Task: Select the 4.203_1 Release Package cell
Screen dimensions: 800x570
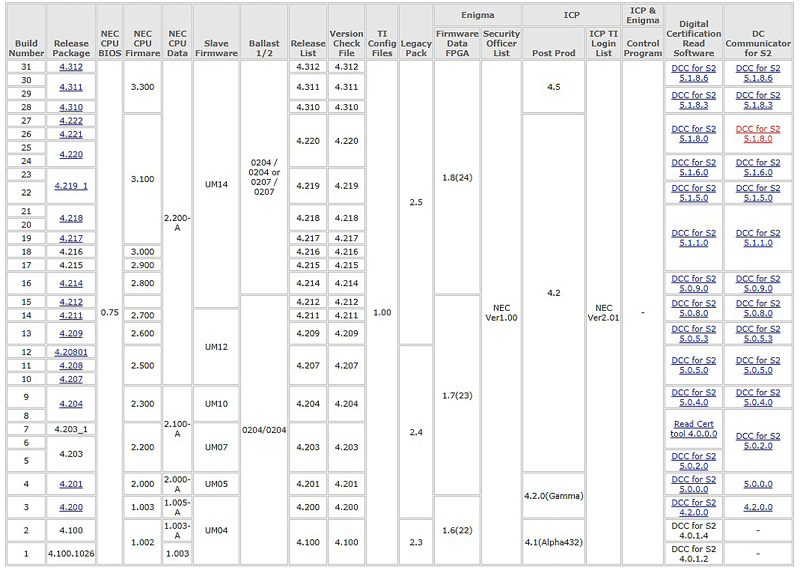Action: pyautogui.click(x=71, y=430)
